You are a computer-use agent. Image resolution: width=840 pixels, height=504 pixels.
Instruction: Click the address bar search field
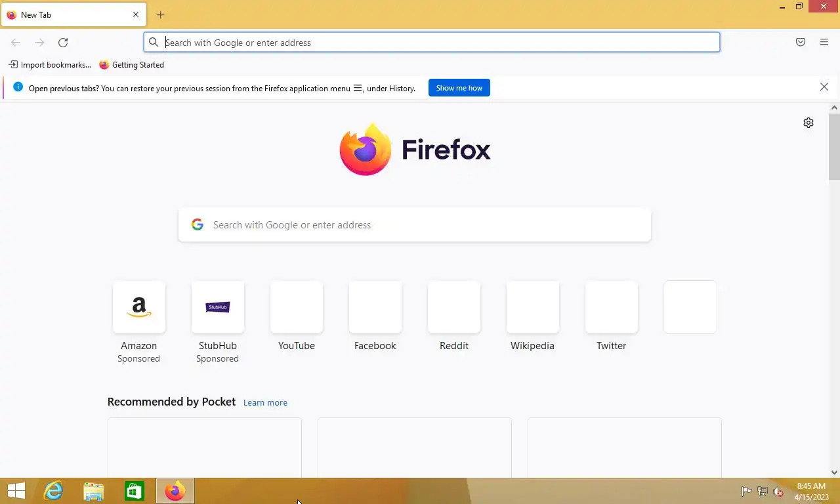[432, 43]
